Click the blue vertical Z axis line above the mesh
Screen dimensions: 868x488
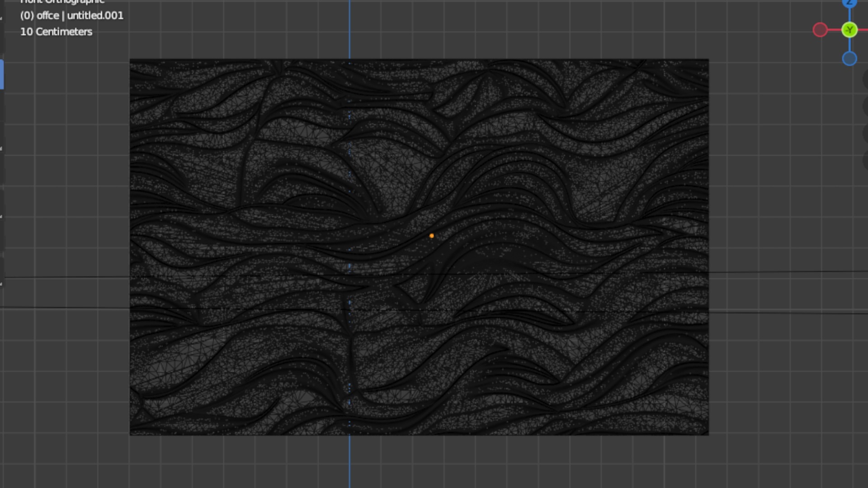349,29
